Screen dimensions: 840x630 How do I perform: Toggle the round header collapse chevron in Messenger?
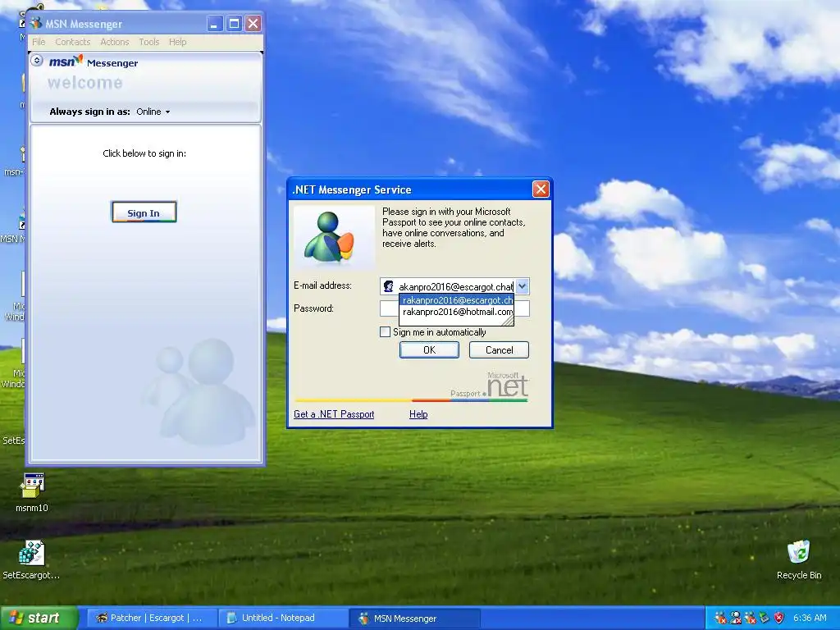pyautogui.click(x=36, y=61)
